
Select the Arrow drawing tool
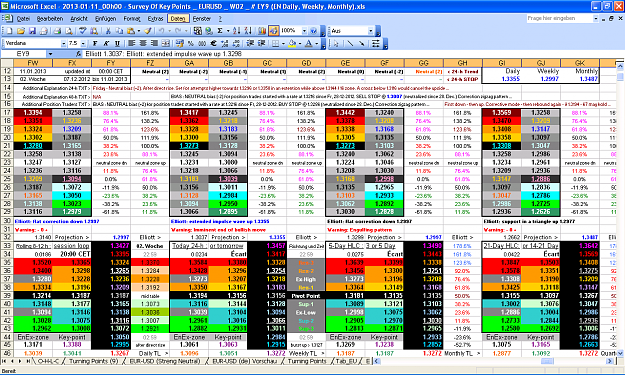[x=362, y=43]
